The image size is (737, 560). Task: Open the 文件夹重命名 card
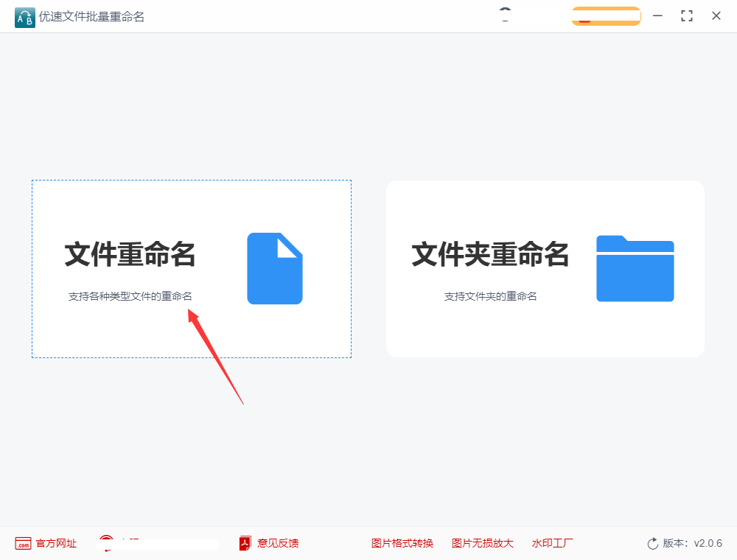(545, 269)
